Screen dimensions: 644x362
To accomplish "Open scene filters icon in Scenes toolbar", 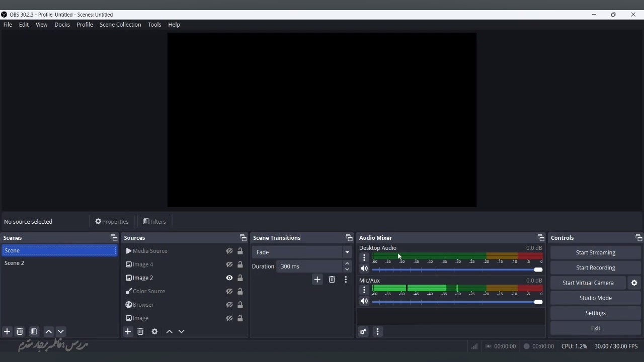I will click(34, 332).
